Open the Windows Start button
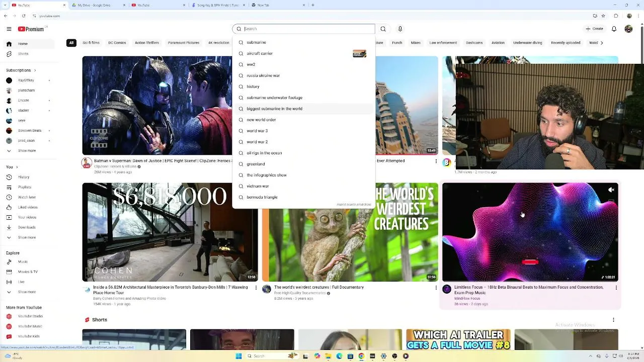The image size is (644, 362). 238,356
